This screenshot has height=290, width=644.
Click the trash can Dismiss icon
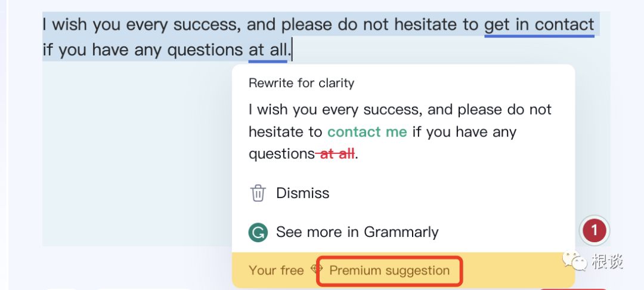[258, 193]
